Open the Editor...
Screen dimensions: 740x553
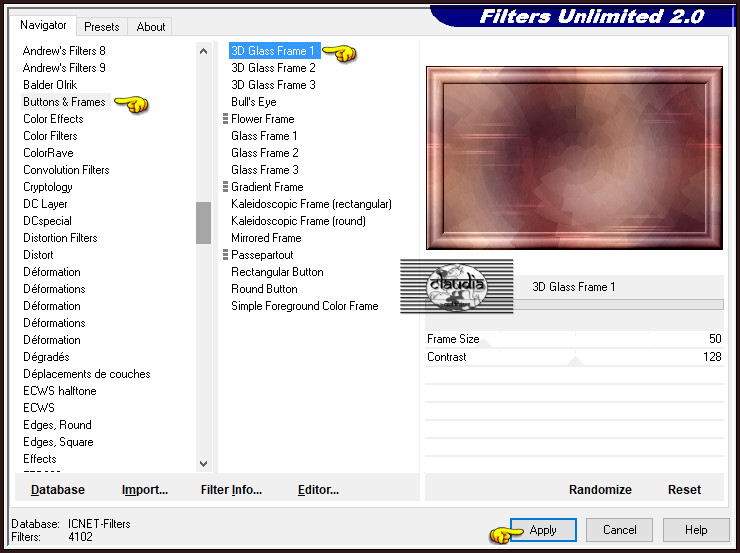(x=318, y=490)
